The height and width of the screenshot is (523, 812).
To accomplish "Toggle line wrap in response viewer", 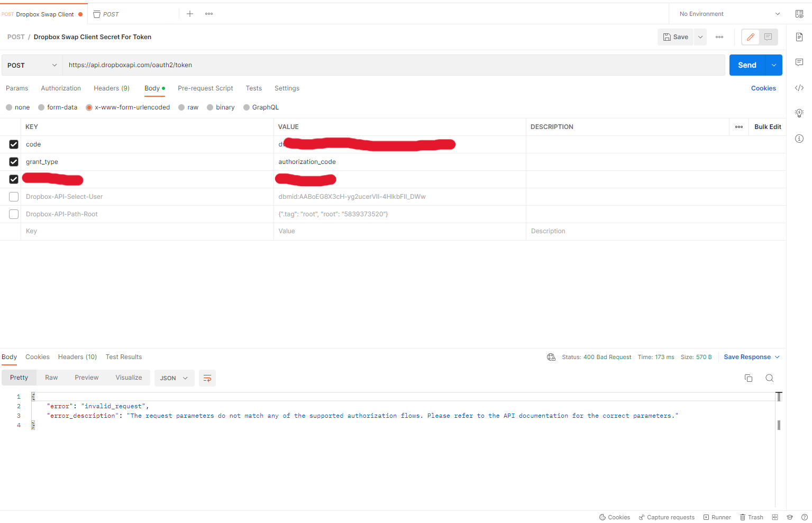I will pos(207,378).
